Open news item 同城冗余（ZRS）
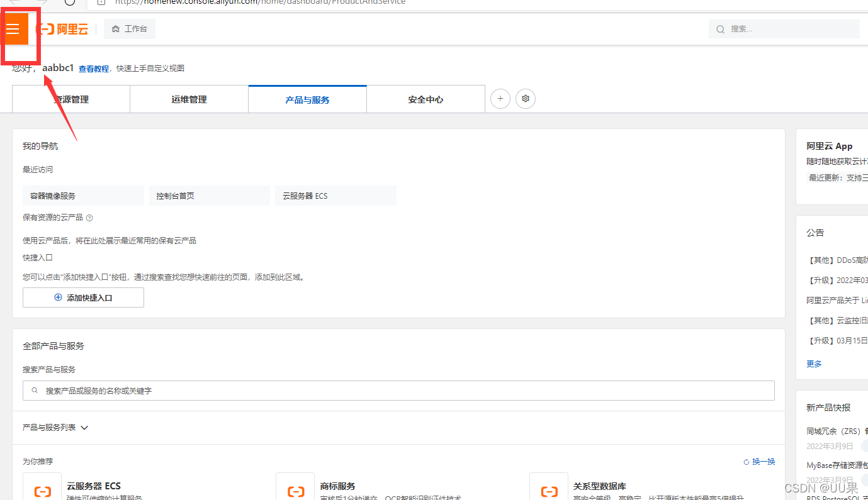 837,431
